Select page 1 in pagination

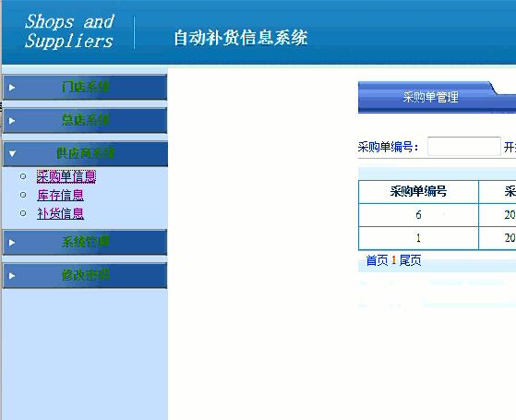[393, 260]
